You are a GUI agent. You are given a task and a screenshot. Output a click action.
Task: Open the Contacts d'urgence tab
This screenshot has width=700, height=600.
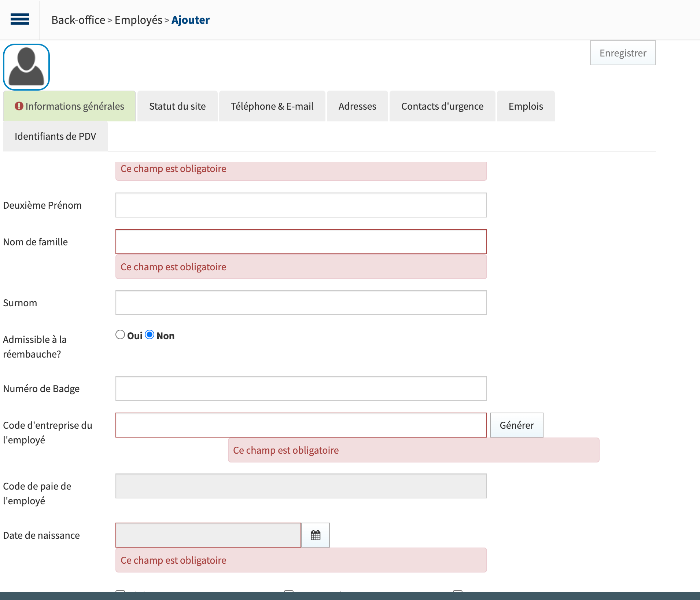tap(442, 106)
